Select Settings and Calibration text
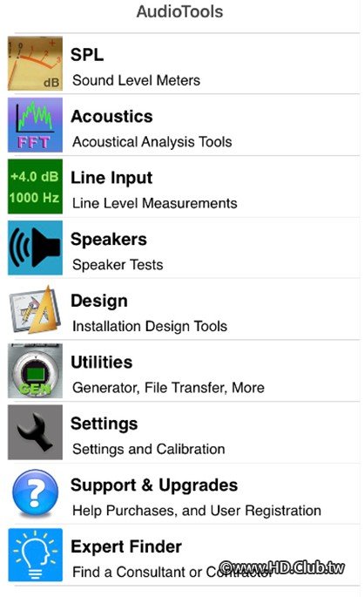 (149, 449)
